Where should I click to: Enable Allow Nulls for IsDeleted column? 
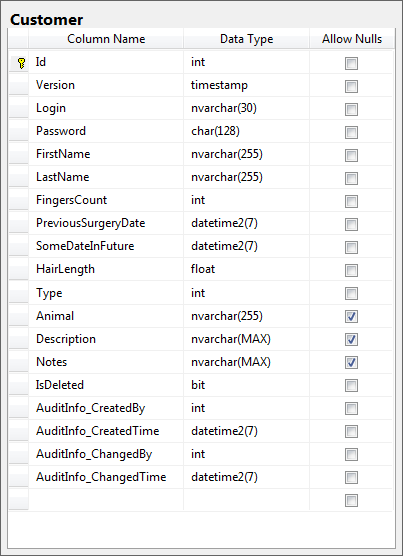click(x=351, y=385)
